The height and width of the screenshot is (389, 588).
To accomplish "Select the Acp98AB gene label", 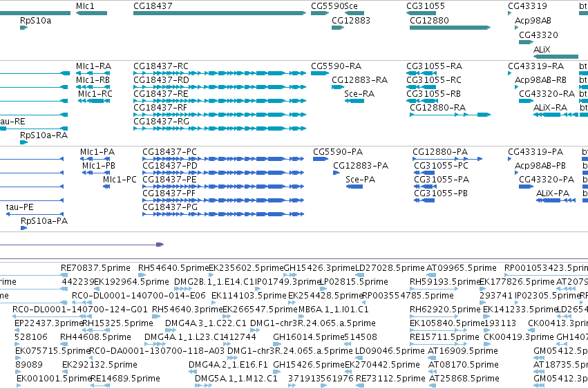I will (533, 20).
